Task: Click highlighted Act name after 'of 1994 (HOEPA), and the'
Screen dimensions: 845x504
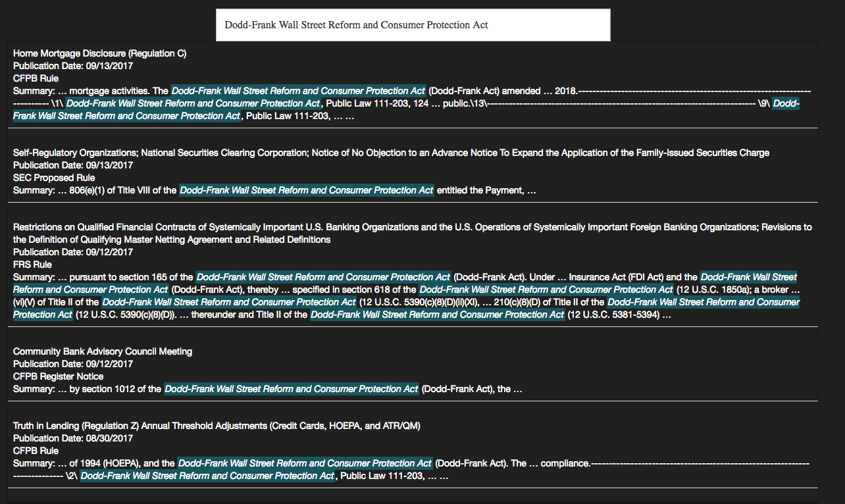Action: 305,463
